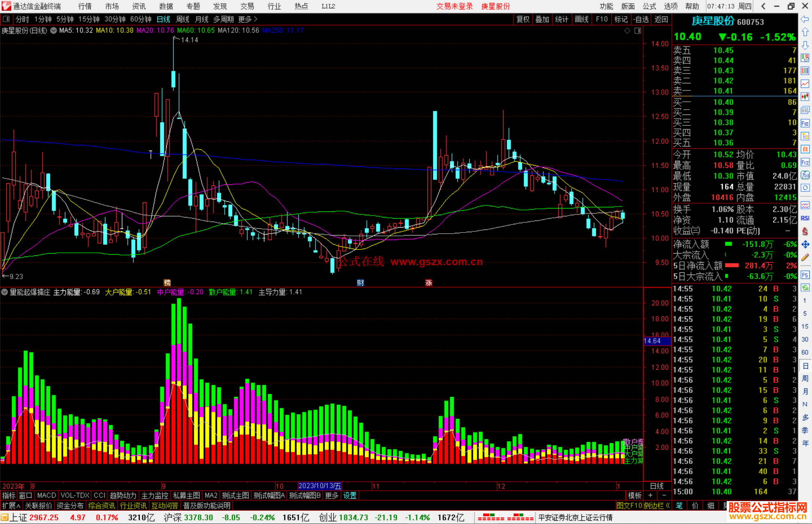Image resolution: width=812 pixels, height=524 pixels.
Task: Open the yellow hierarchy tree icon
Action: coord(805,136)
